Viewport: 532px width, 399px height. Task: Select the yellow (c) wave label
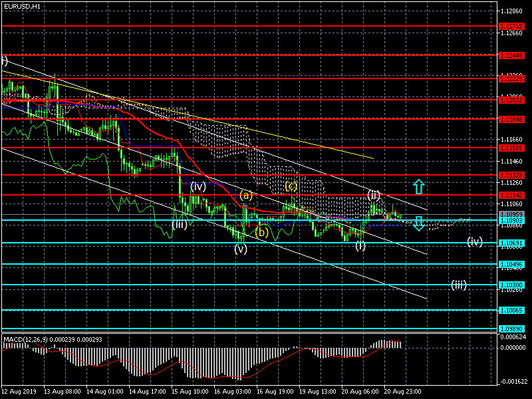(x=291, y=186)
